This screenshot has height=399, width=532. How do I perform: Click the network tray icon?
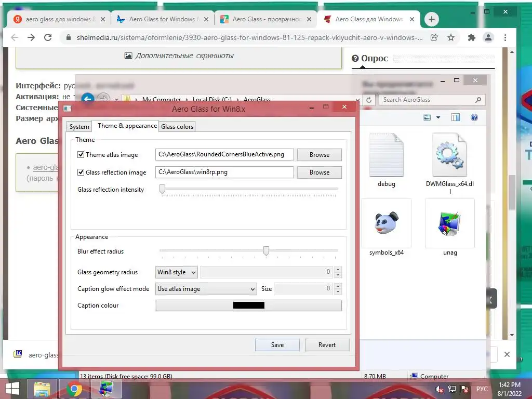click(x=452, y=389)
